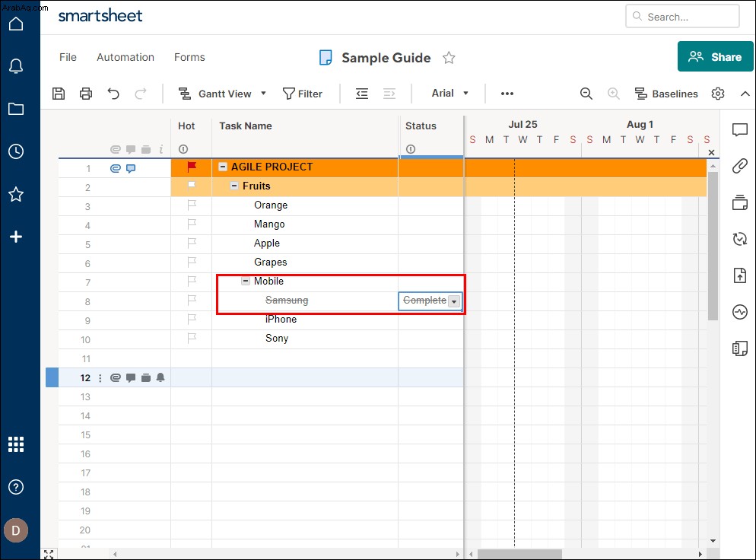756x560 pixels.
Task: Click the Outdent icon
Action: tap(362, 94)
